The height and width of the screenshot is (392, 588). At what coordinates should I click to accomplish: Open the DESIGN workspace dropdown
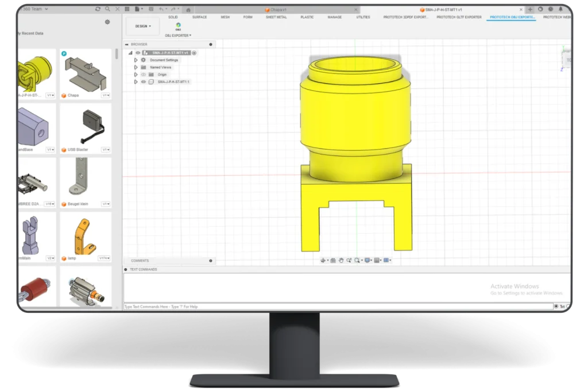point(142,26)
